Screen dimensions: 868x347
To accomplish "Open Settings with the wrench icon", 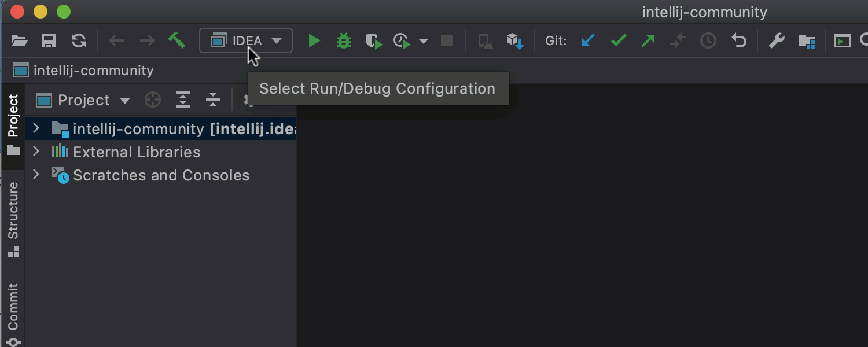I will [x=776, y=40].
